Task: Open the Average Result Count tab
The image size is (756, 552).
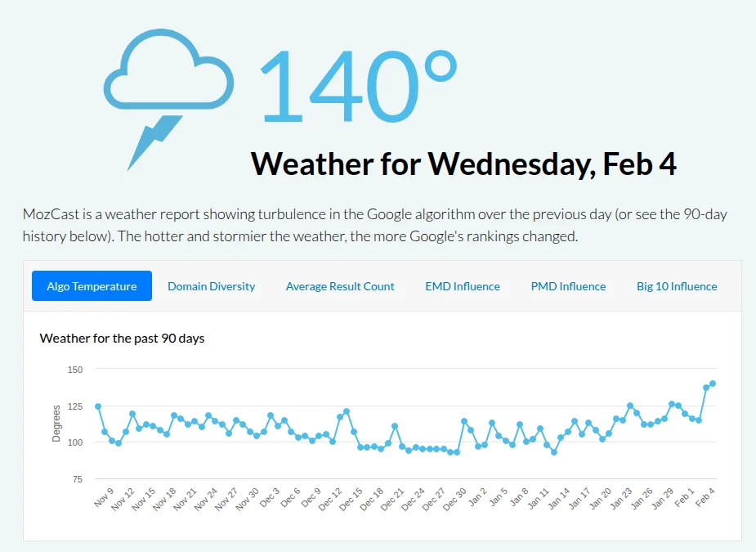Action: coord(340,286)
